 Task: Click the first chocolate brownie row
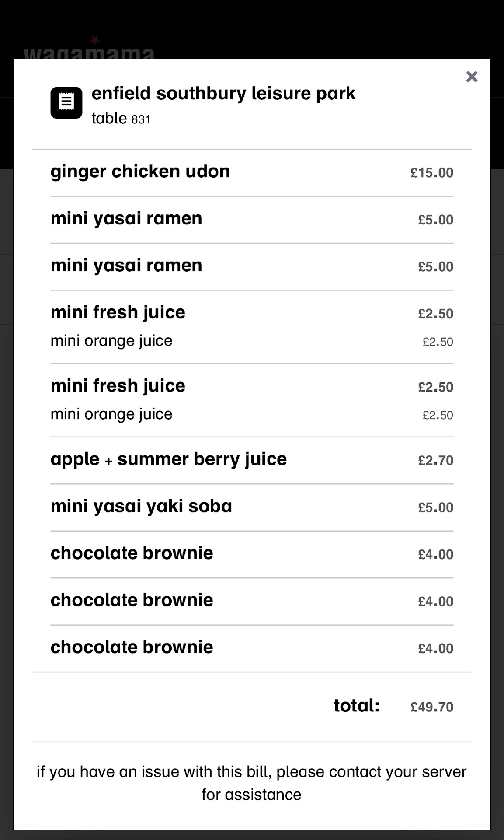click(132, 553)
